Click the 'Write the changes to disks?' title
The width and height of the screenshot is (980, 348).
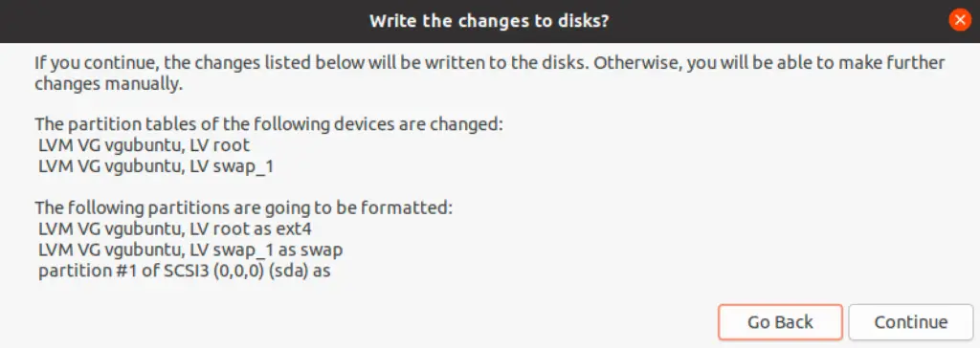tap(489, 21)
